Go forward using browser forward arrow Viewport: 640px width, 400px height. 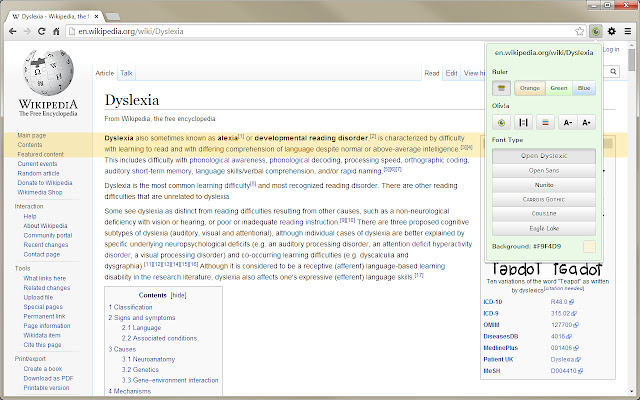[27, 31]
